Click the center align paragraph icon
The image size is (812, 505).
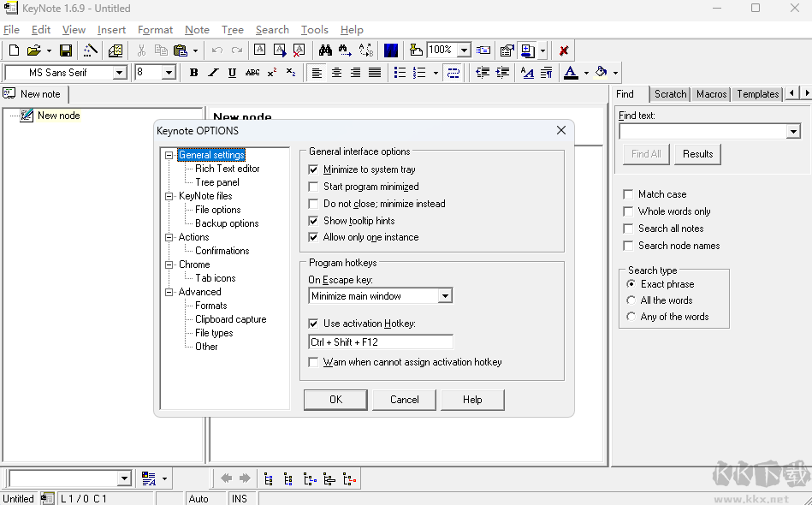(336, 73)
